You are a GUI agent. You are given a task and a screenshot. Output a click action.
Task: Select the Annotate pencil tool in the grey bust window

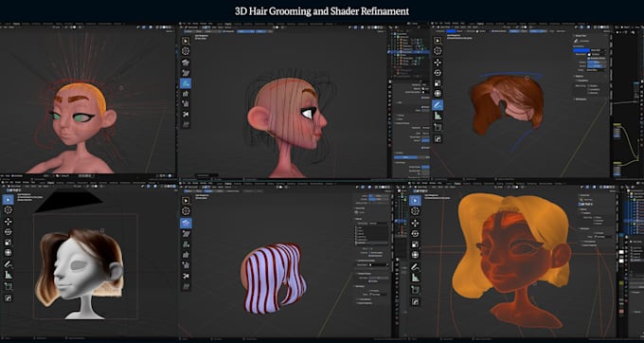[8, 264]
